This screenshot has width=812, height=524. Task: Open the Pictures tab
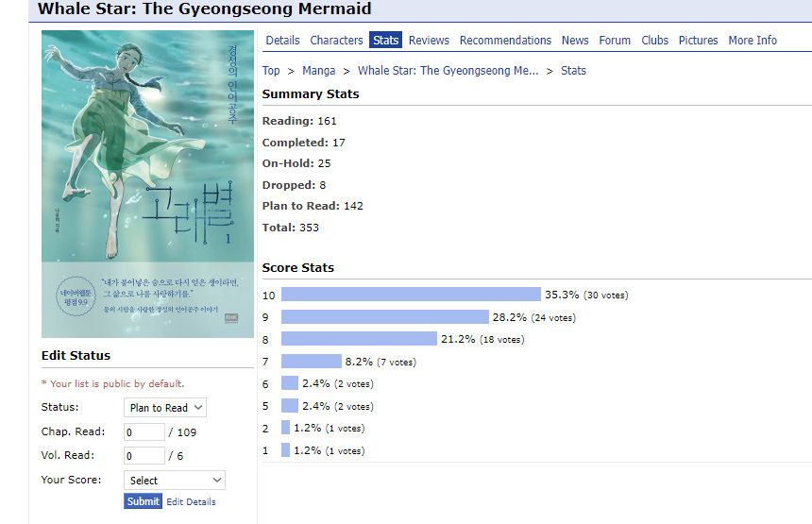tap(698, 40)
